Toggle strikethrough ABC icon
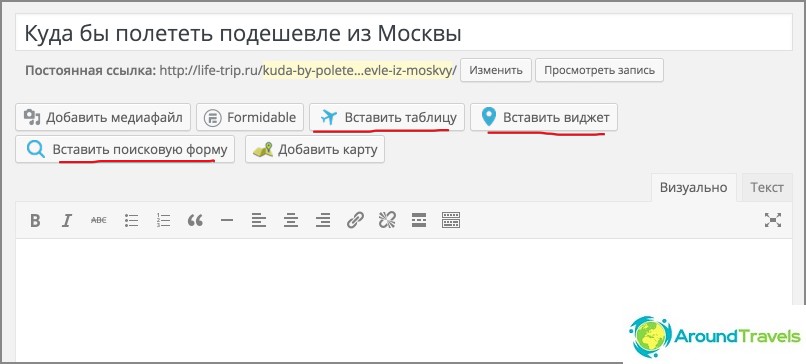The width and height of the screenshot is (806, 364). 98,220
